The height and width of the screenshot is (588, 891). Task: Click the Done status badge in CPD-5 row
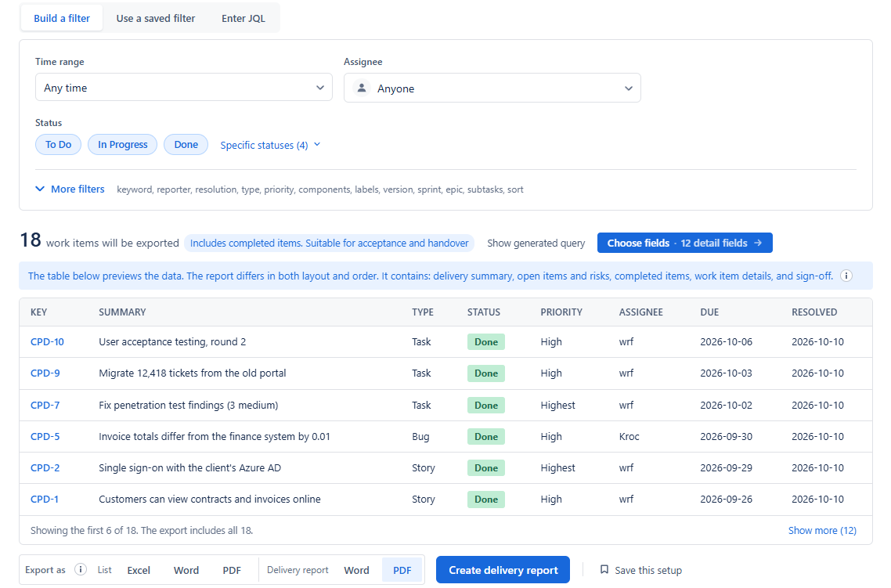tap(486, 436)
